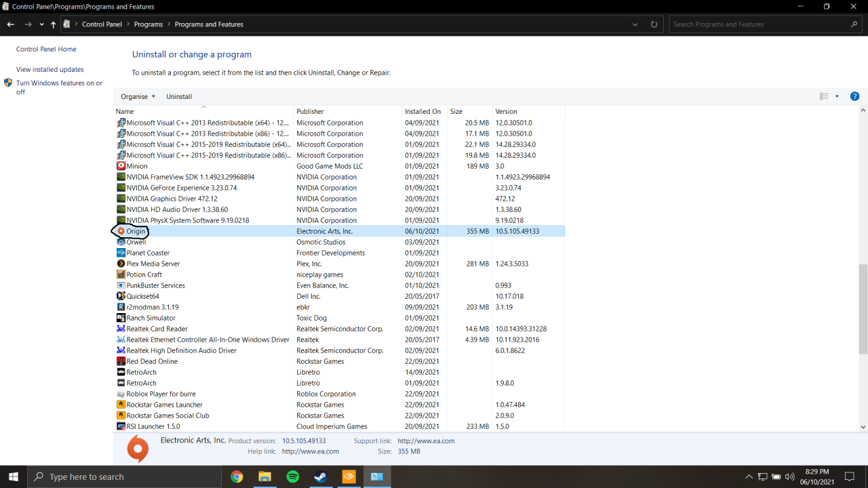Click the taskbar Type here to search box

pos(125,476)
